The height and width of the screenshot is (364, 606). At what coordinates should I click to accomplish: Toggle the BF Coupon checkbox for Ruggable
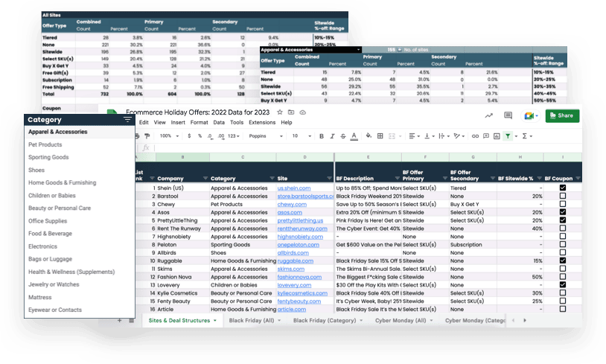click(x=563, y=261)
